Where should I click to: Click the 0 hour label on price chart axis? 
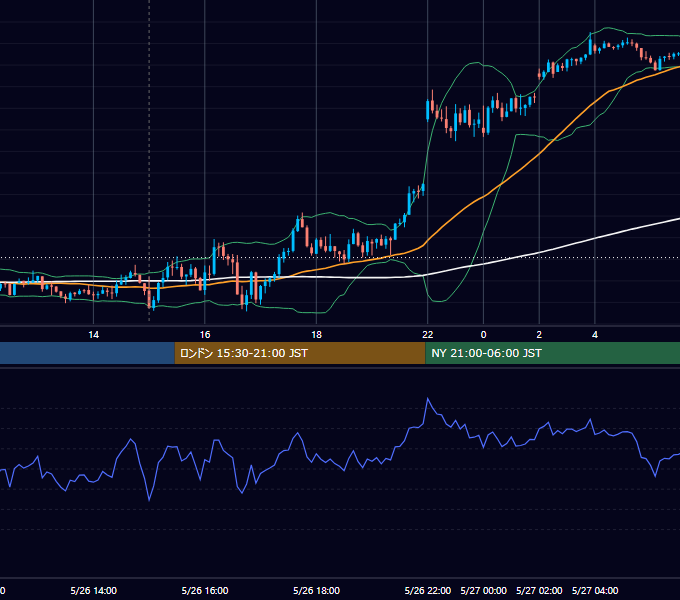coord(484,335)
